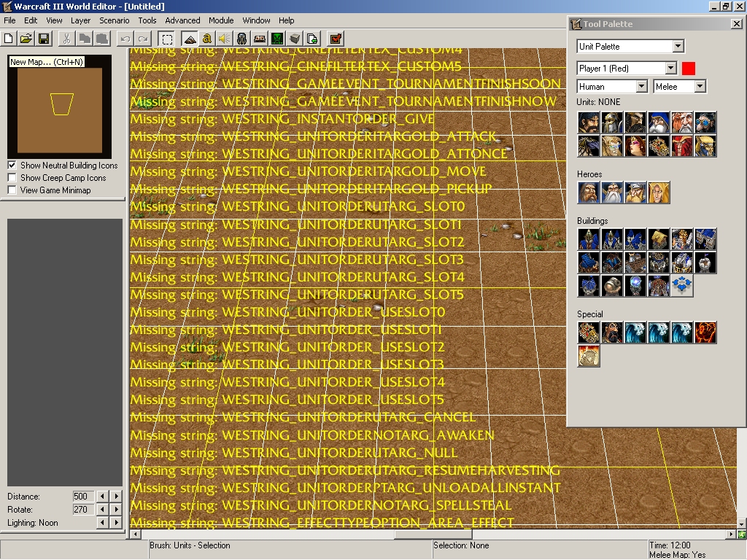This screenshot has height=560, width=747.
Task: Select the Scout Tower building icon
Action: point(705,262)
